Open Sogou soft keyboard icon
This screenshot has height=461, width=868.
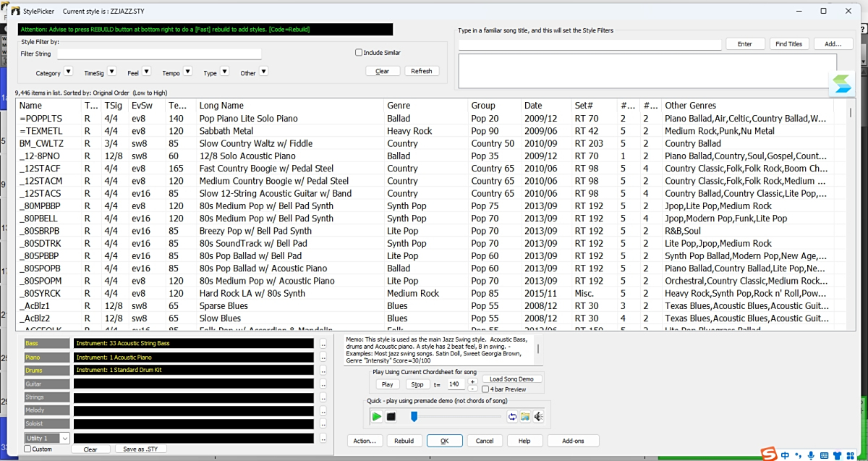[825, 454]
